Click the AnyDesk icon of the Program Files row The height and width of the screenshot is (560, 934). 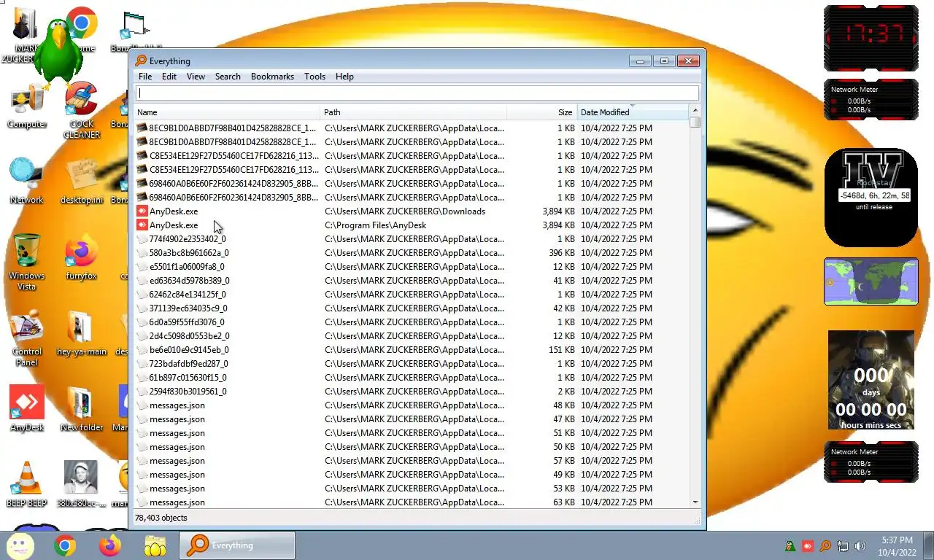click(142, 225)
